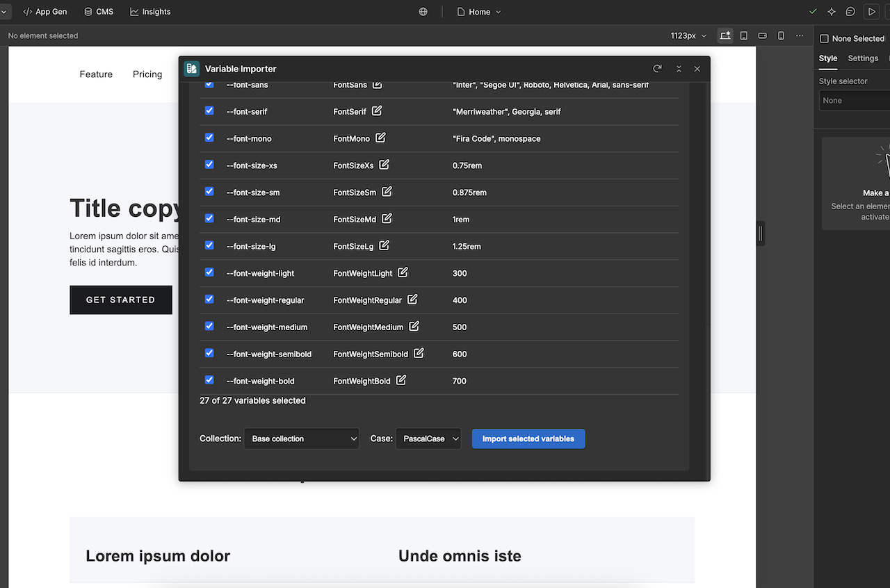890x588 pixels.
Task: Click 27 of 27 variables selected text
Action: point(252,400)
